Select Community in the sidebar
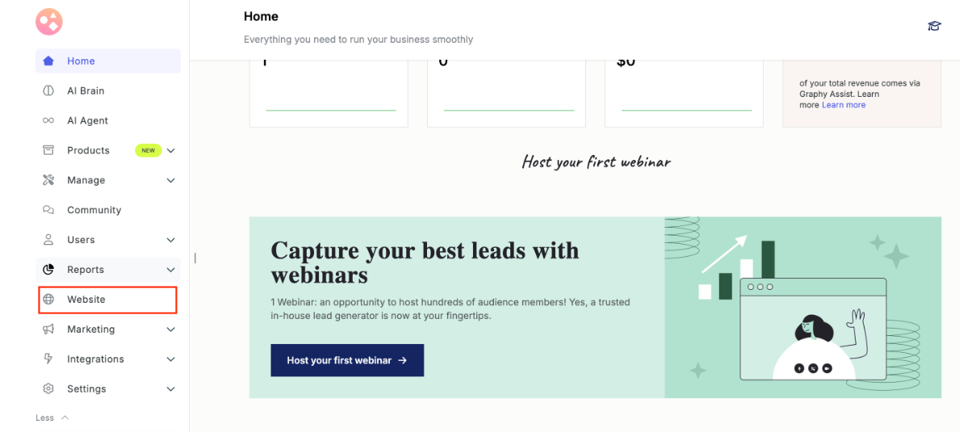The image size is (980, 432). 94,210
